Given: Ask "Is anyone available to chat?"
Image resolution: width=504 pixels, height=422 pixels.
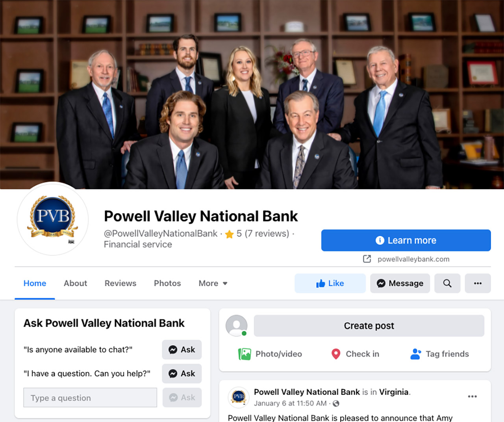Looking at the screenshot, I should coord(182,349).
